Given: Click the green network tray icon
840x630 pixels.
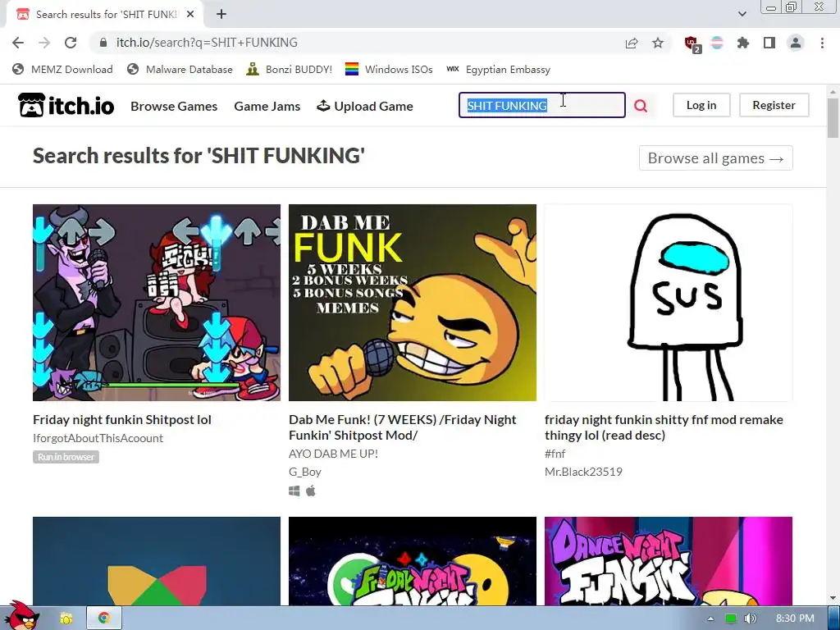Looking at the screenshot, I should tap(730, 619).
